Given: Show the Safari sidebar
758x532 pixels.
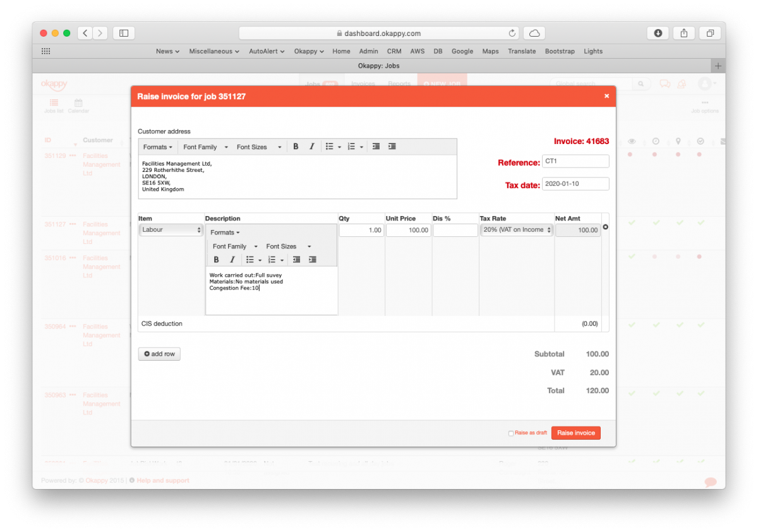Looking at the screenshot, I should [124, 33].
